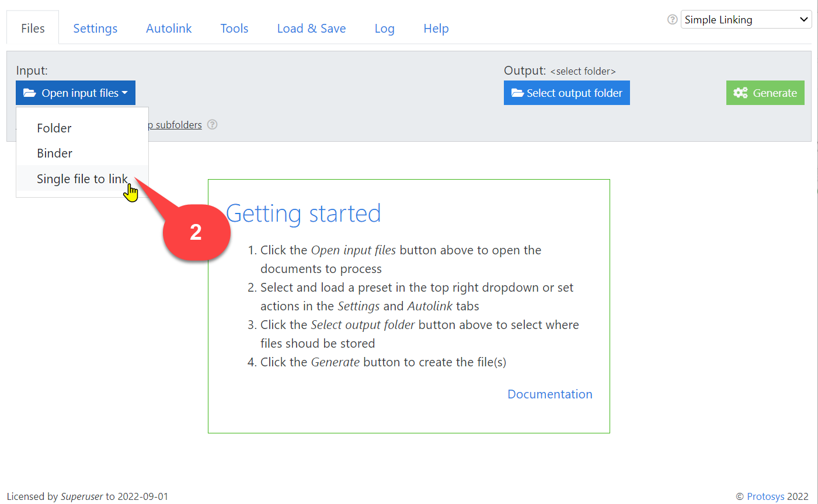This screenshot has height=504, width=818.
Task: Go to the Tools tab
Action: pyautogui.click(x=234, y=29)
